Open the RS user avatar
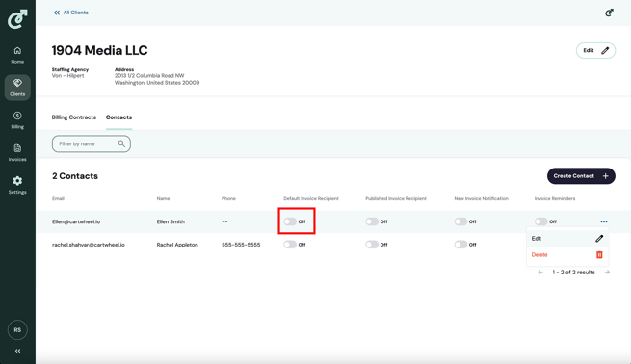 coord(17,329)
